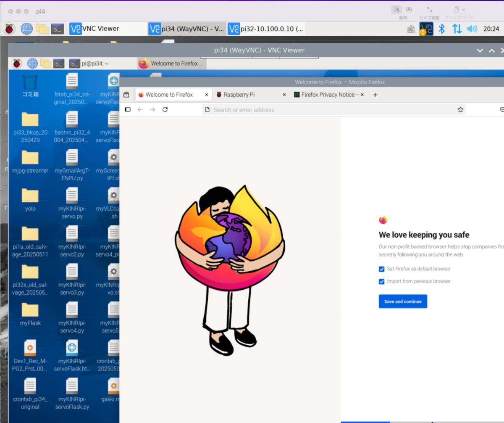Viewport: 504px width, 423px height.
Task: Click the keyboard tray icon
Action: pos(411,29)
